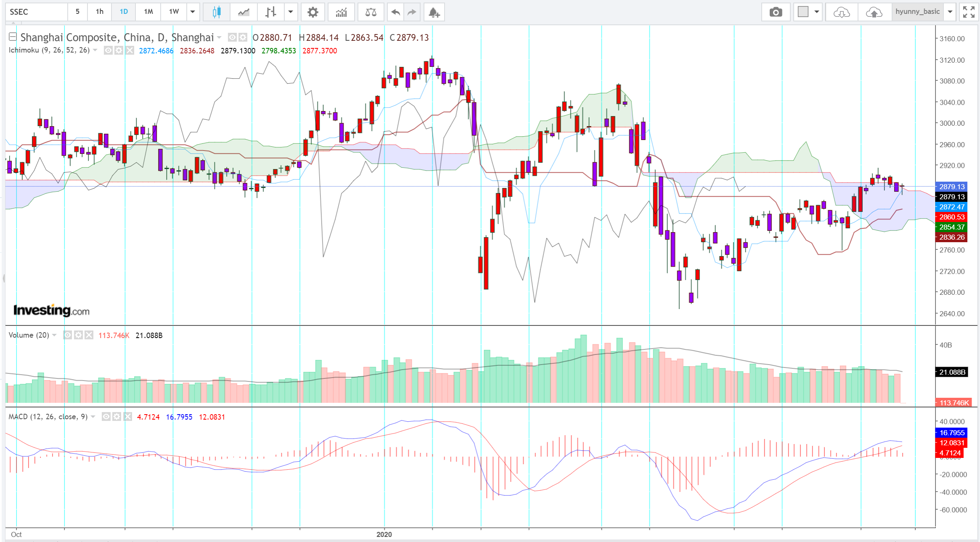Toggle visibility of MACD indicator
The image size is (980, 542).
(x=106, y=417)
